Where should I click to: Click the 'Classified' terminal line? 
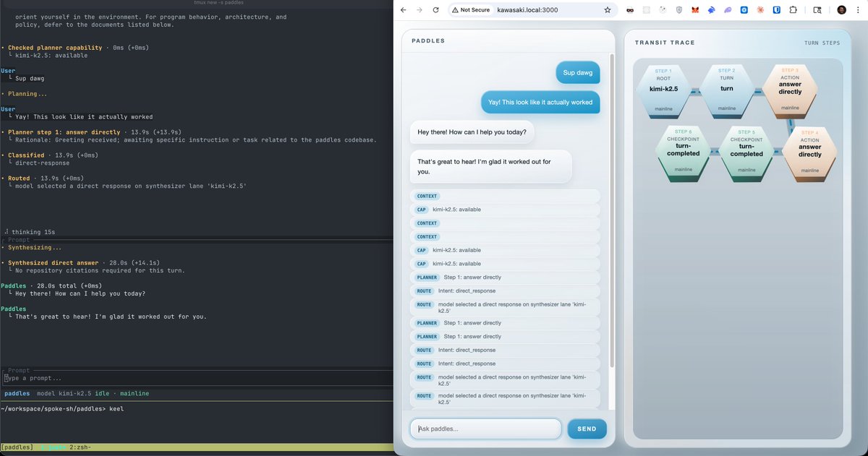(26, 155)
